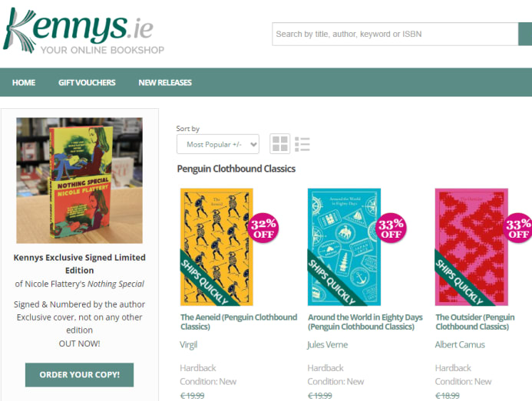Image resolution: width=532 pixels, height=401 pixels.
Task: Open the NEW RELEASES menu item
Action: [x=165, y=82]
